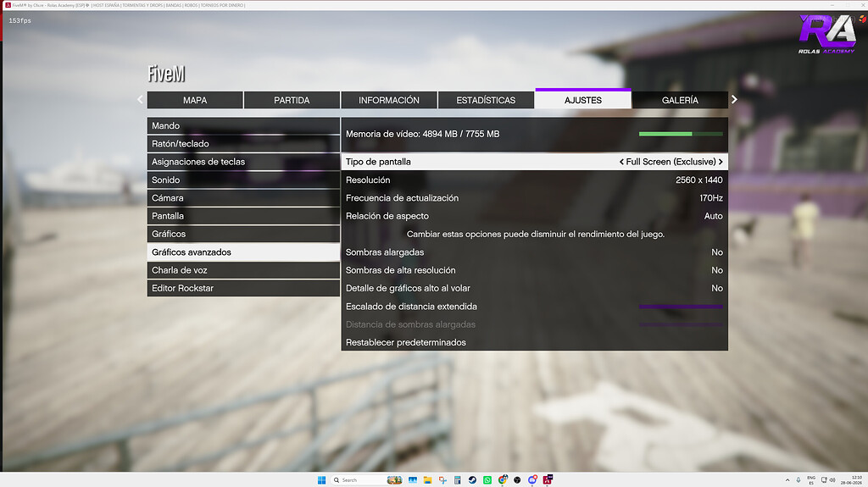
Task: Open the Windows Start menu
Action: [321, 480]
